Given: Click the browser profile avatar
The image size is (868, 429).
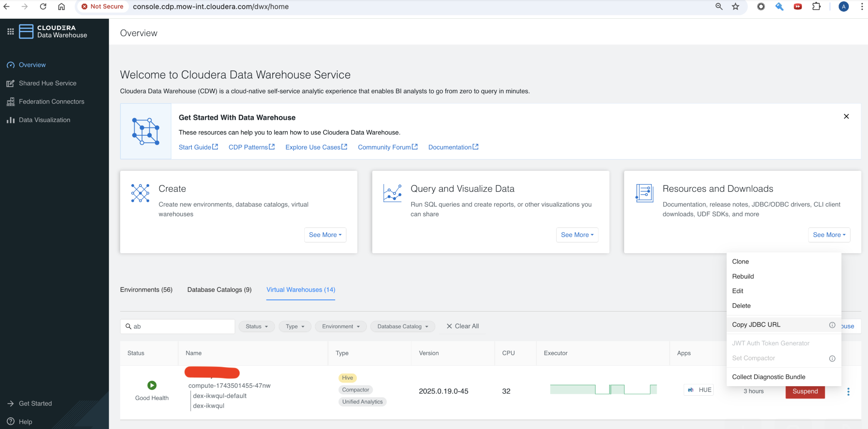Looking at the screenshot, I should point(843,7).
